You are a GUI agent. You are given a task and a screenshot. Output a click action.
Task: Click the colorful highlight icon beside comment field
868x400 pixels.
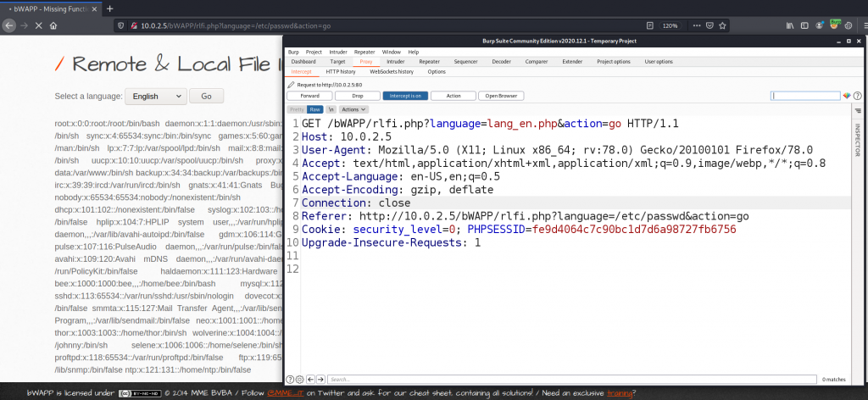pyautogui.click(x=845, y=96)
